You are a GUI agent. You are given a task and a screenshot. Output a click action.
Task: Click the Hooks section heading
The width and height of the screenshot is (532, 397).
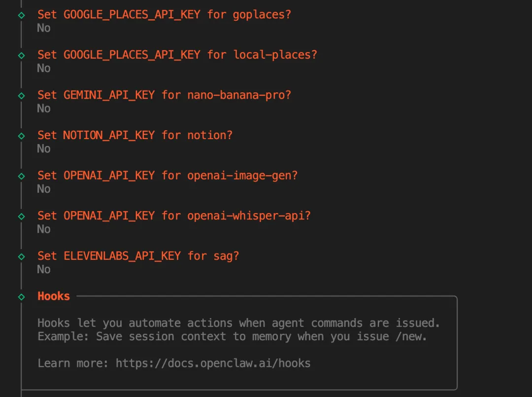click(54, 296)
